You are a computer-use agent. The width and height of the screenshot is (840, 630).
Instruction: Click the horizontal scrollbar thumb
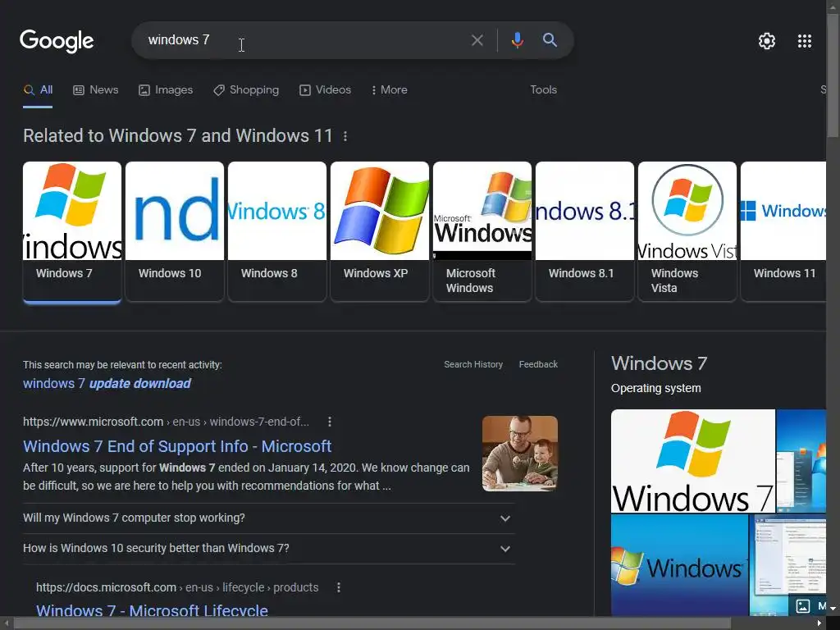372,623
